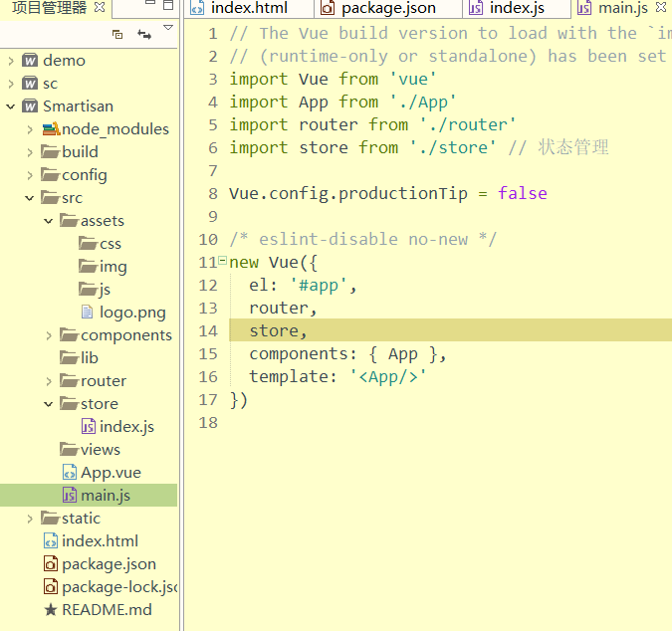Open App.vue in the tree
The height and width of the screenshot is (631, 672).
coord(111,473)
